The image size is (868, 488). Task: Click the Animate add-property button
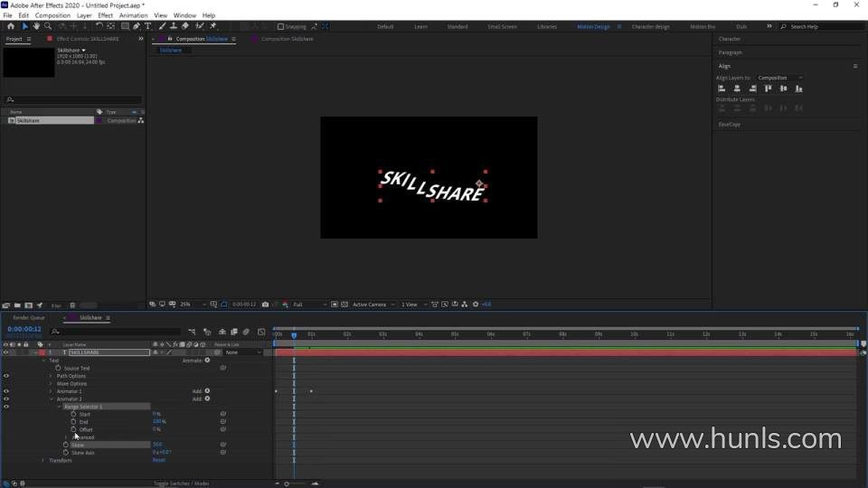point(207,361)
